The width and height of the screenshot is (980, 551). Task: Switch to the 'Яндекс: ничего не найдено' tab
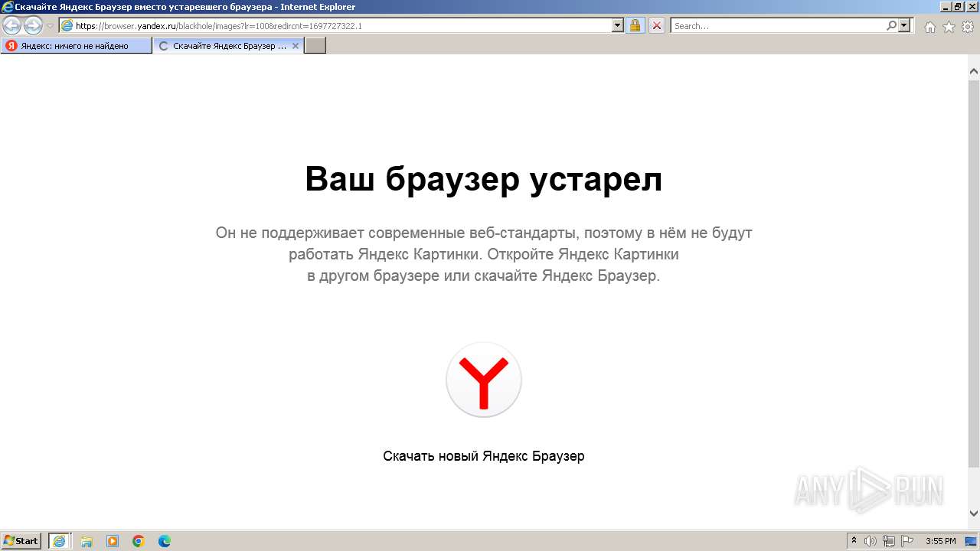[77, 46]
